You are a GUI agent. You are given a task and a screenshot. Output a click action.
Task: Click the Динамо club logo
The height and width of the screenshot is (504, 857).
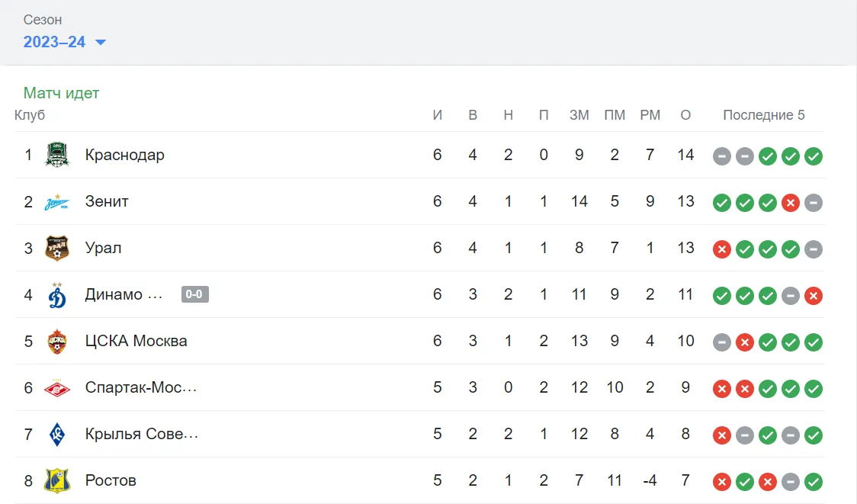click(57, 295)
